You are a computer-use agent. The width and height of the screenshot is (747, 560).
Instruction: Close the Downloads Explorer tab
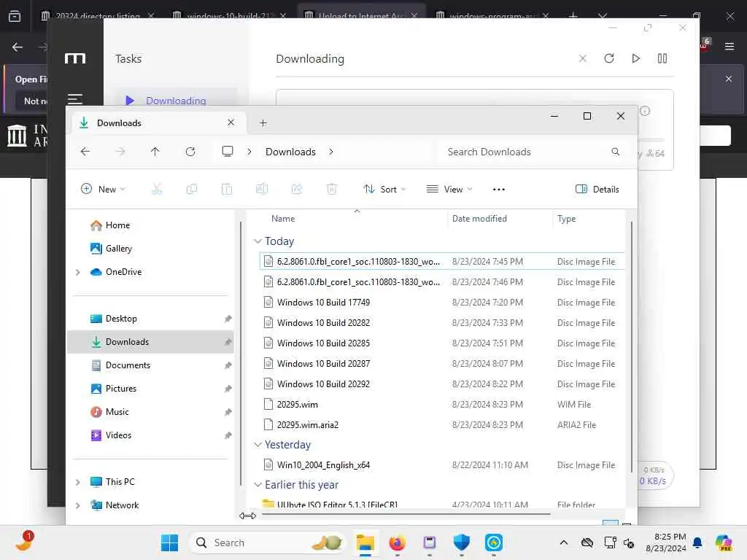(231, 122)
